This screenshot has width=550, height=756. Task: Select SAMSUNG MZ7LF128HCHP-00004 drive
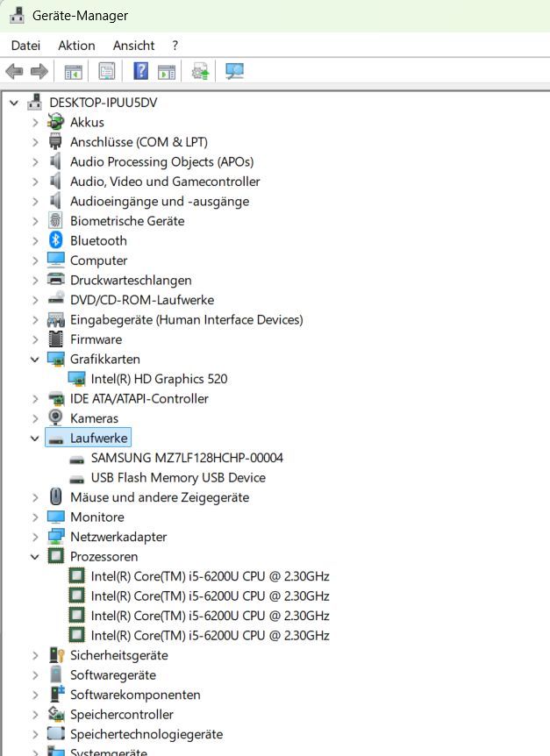187,458
